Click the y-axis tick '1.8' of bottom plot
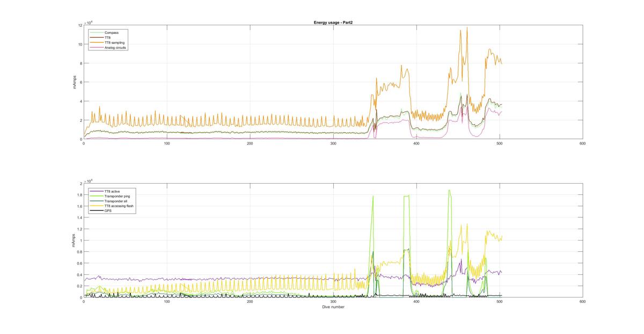644x334 pixels. click(x=79, y=195)
